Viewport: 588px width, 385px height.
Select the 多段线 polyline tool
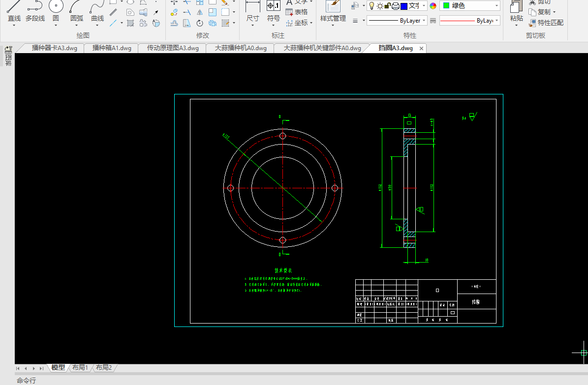point(35,8)
